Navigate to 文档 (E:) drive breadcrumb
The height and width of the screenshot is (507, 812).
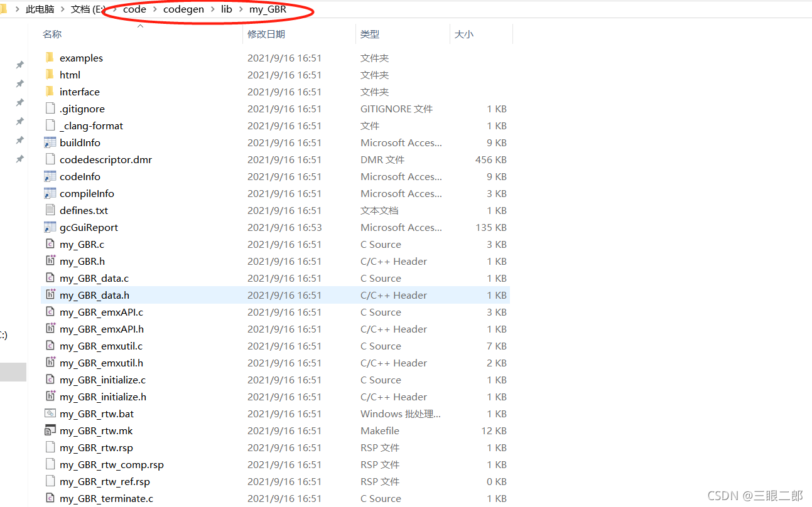click(x=89, y=9)
